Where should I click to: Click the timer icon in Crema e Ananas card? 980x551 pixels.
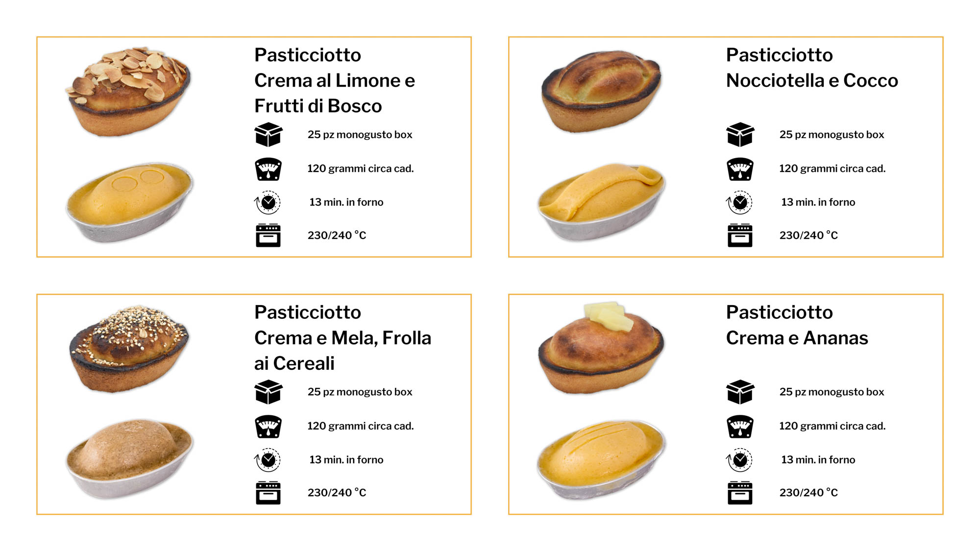(740, 460)
